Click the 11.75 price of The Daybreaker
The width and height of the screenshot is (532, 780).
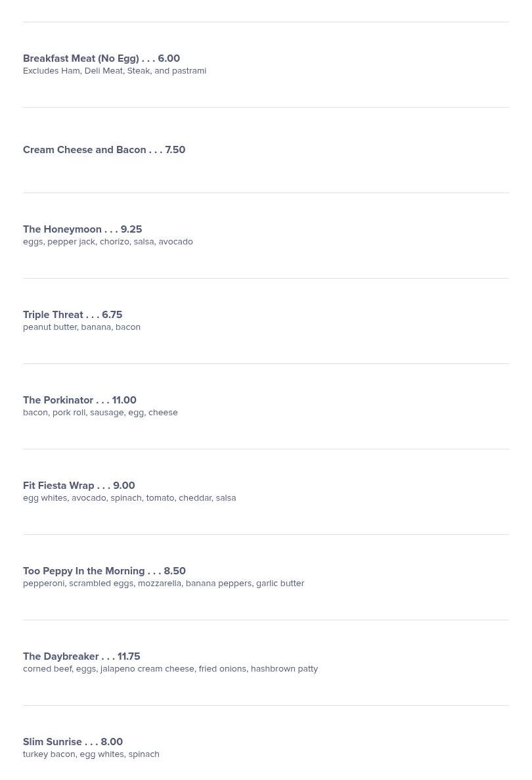pos(129,656)
